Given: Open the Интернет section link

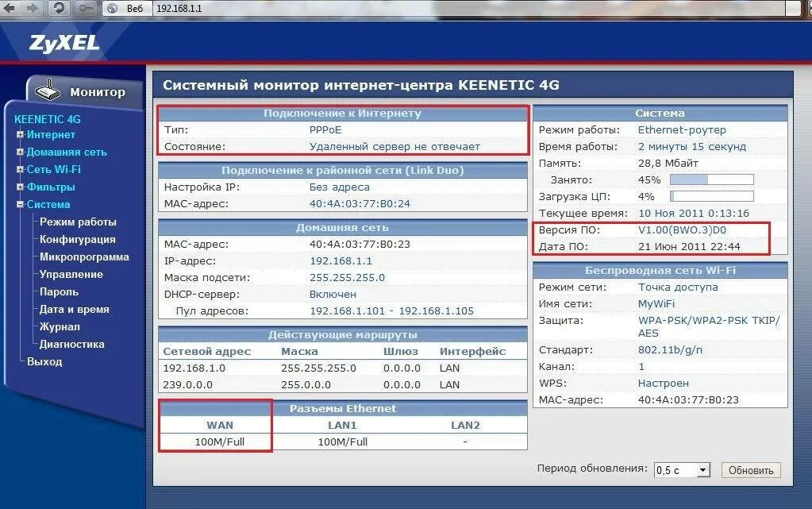Looking at the screenshot, I should click(x=51, y=135).
